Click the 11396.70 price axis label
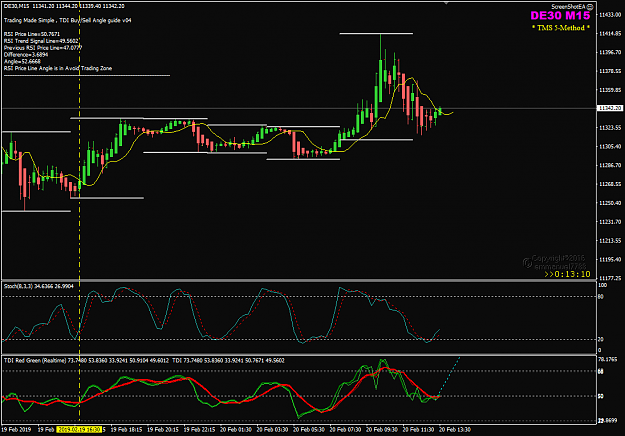The height and width of the screenshot is (436, 625). (610, 52)
